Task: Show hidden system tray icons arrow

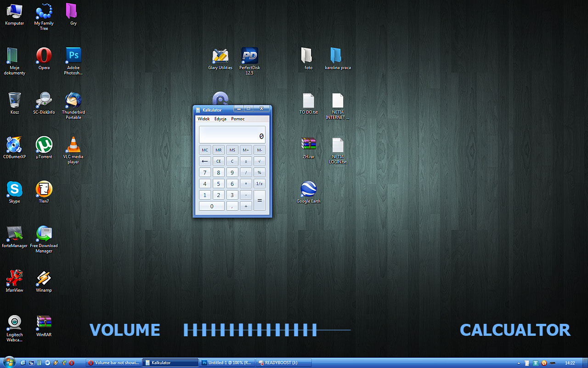Action: pyautogui.click(x=519, y=363)
